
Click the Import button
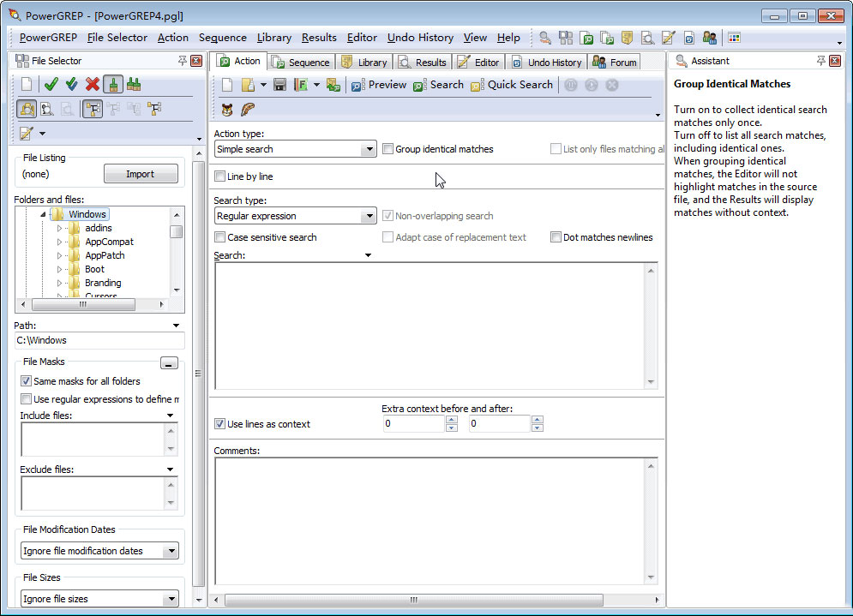[x=141, y=174]
